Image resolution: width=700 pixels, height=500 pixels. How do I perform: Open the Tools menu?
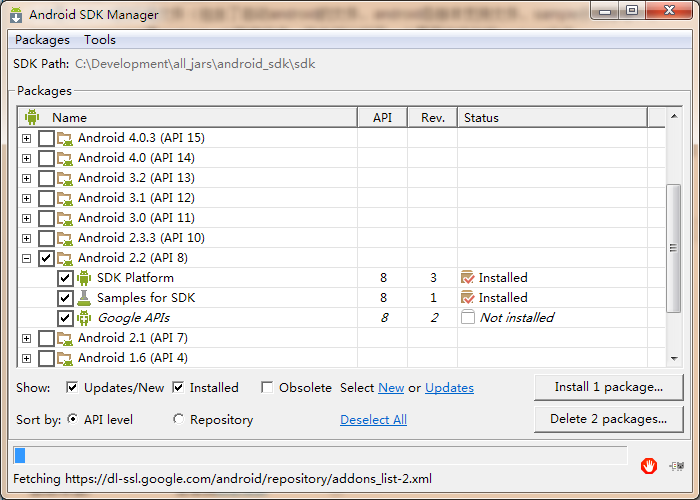pos(100,40)
